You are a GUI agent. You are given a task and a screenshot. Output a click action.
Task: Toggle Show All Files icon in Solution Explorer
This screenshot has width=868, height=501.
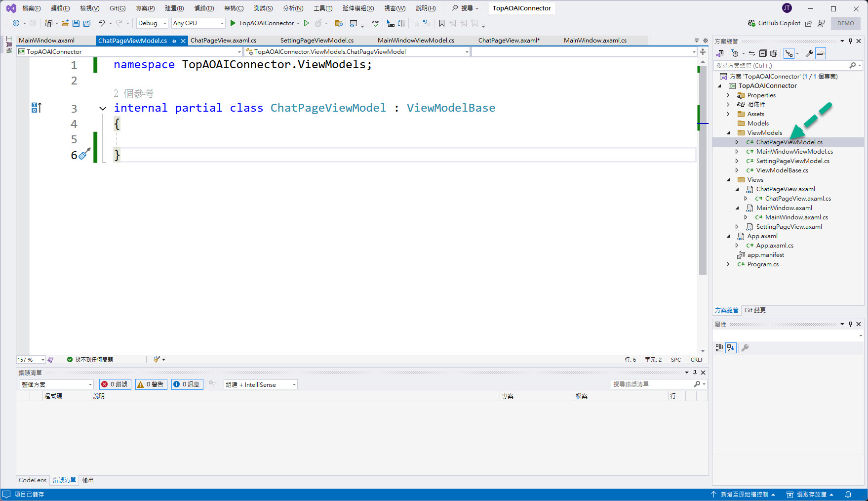pyautogui.click(x=774, y=53)
